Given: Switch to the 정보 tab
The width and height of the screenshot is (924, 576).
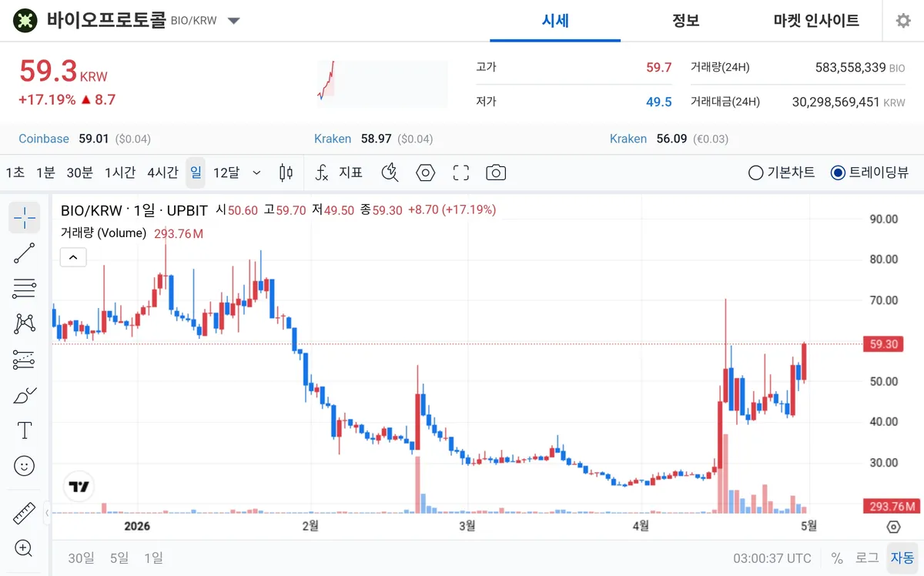Looking at the screenshot, I should pos(686,21).
